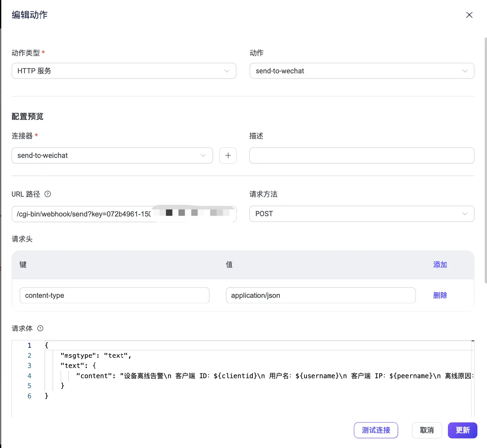This screenshot has height=448, width=487.
Task: Open the 连接器 send-to-weichat dropdown
Action: (x=112, y=156)
